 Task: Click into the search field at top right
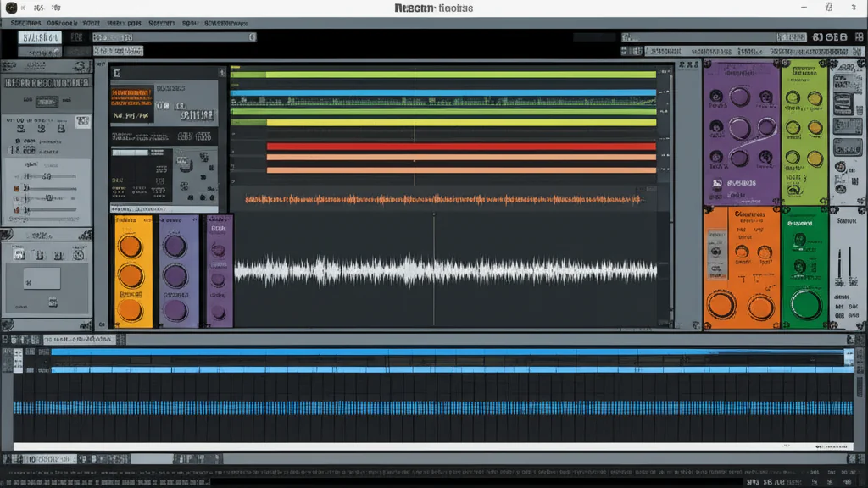click(698, 37)
